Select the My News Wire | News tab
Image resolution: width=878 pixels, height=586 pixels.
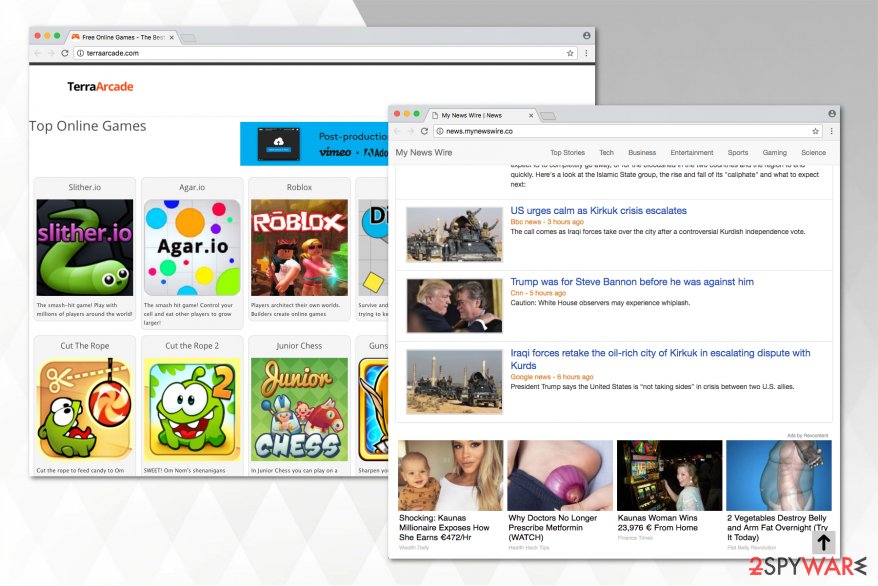pyautogui.click(x=482, y=115)
